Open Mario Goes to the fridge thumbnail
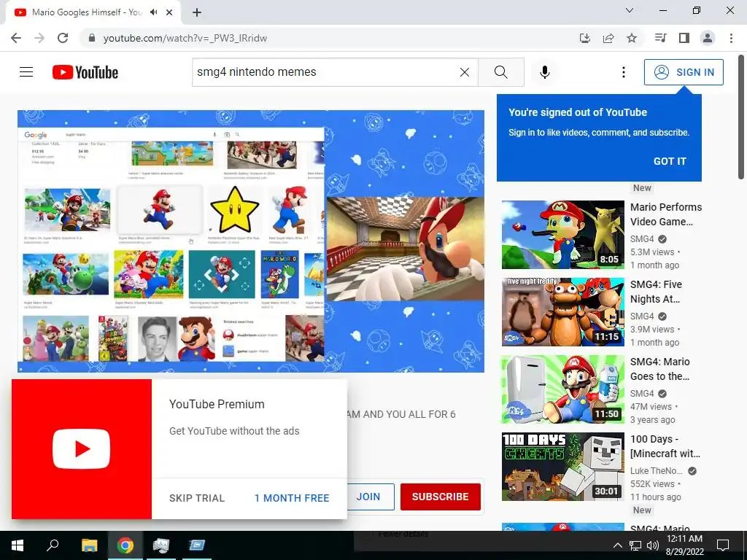Viewport: 747px width, 560px height. coord(562,389)
